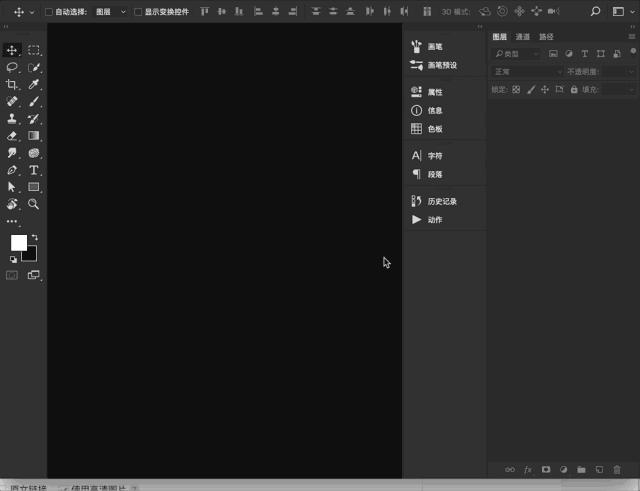Select the Clone Stamp tool
Image resolution: width=640 pixels, height=491 pixels.
click(11, 118)
